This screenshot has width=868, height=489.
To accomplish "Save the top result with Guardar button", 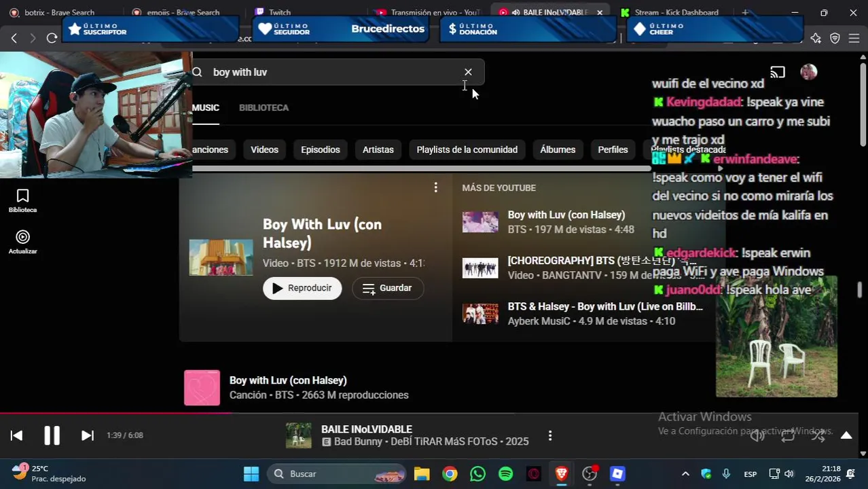I will coord(387,288).
